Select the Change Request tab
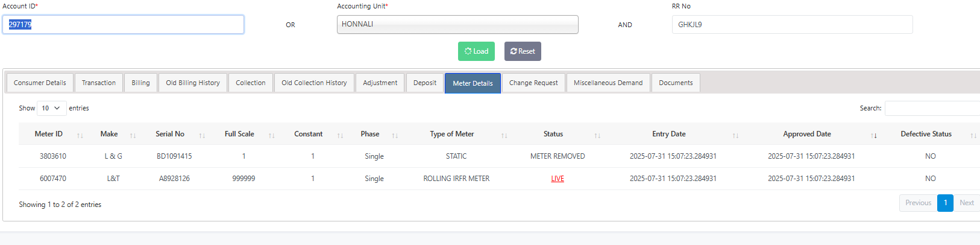 click(533, 83)
